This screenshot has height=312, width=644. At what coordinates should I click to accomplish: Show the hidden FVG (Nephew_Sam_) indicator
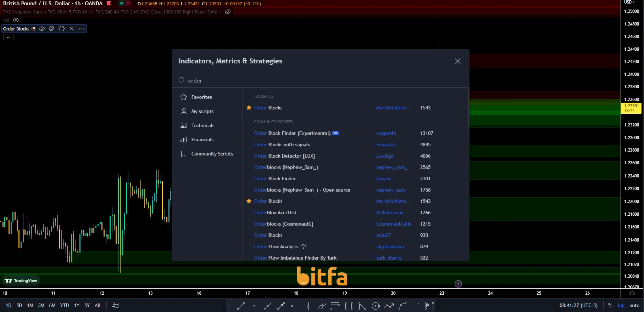(228, 12)
